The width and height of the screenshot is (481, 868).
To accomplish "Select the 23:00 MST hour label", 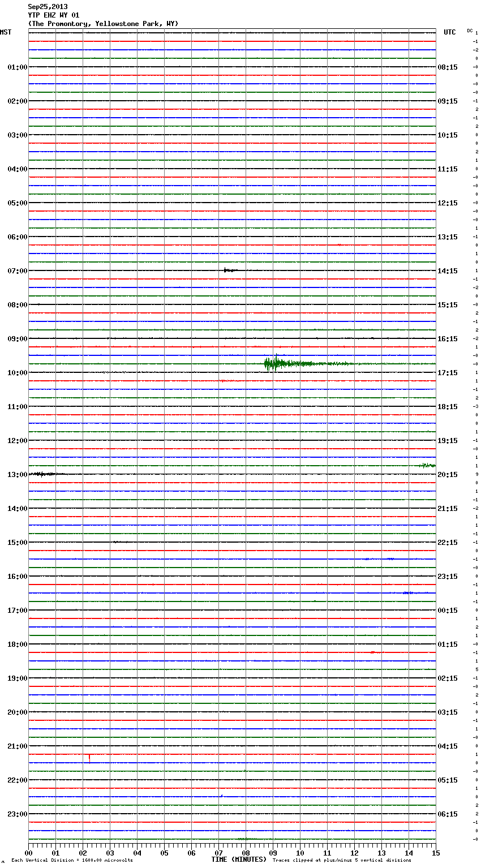I will coord(18,814).
